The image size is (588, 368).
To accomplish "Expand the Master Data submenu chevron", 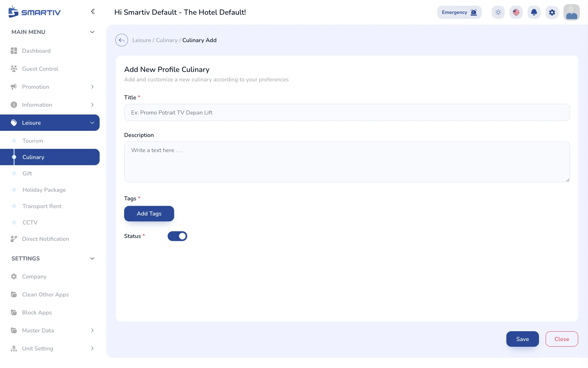I will tap(92, 330).
